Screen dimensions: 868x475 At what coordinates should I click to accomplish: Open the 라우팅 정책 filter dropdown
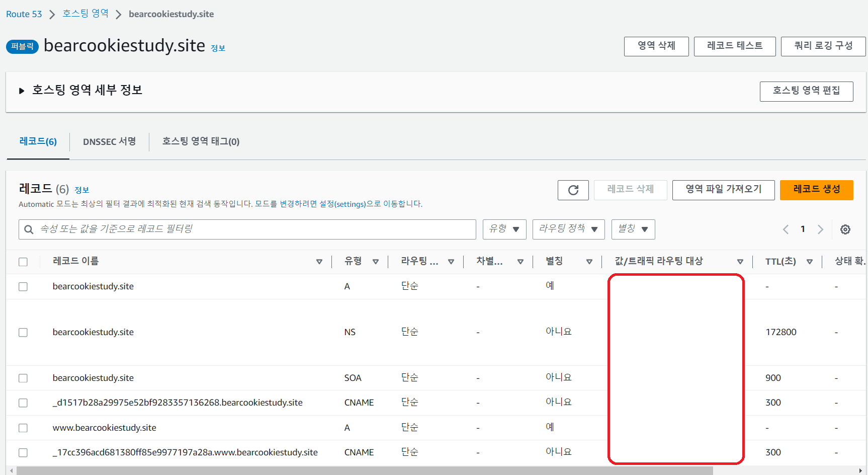point(568,229)
